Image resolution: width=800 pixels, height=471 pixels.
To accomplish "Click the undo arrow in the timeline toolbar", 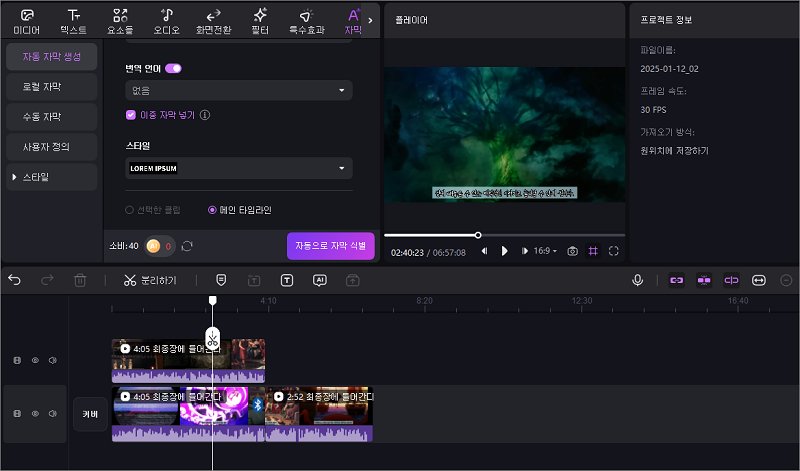I will point(15,280).
